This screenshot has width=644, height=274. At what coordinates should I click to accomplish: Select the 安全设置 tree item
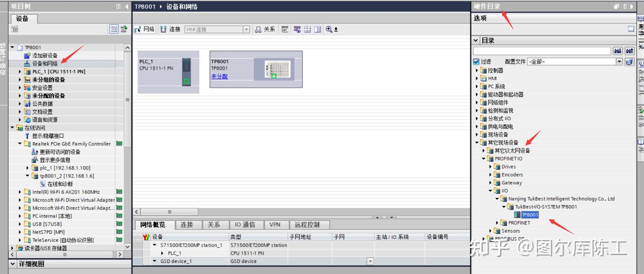(x=42, y=88)
